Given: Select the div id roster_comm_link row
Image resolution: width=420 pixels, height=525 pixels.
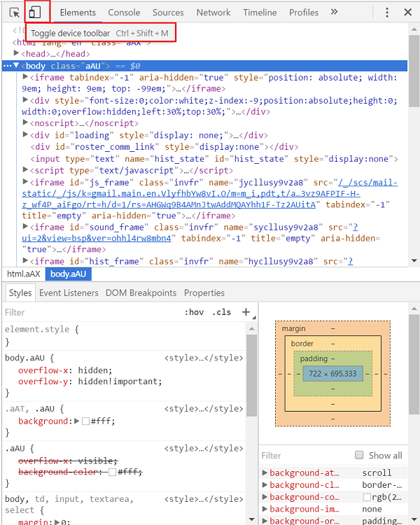Looking at the screenshot, I should click(164, 147).
